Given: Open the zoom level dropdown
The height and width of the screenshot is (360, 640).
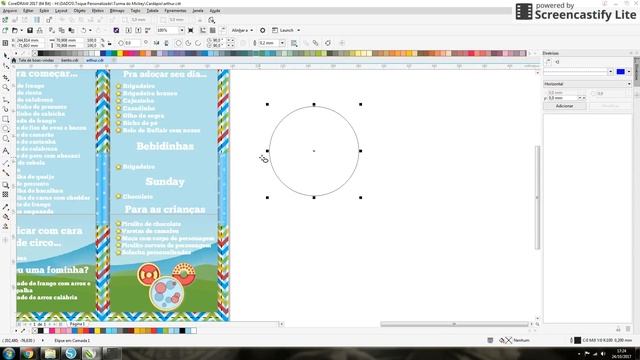Looking at the screenshot, I should (181, 30).
